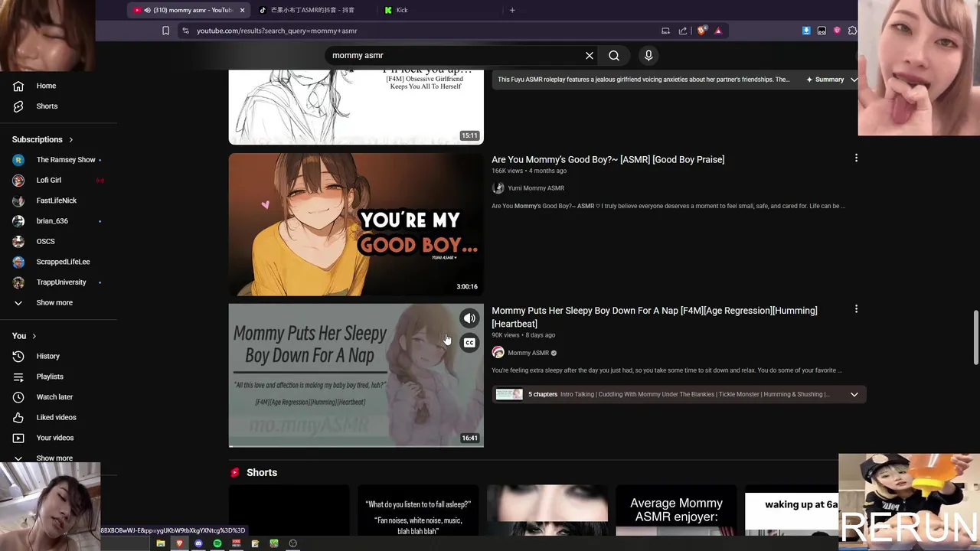
Task: Clear the search query with X
Action: pyautogui.click(x=590, y=55)
